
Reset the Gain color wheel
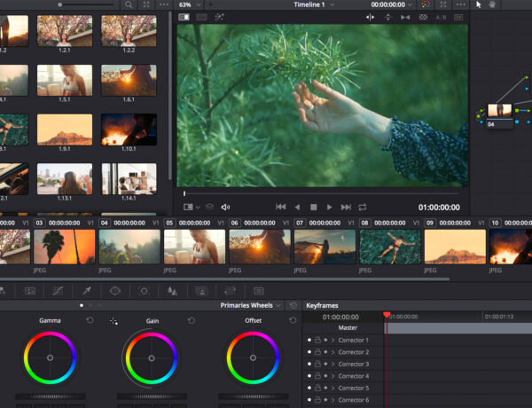point(192,320)
